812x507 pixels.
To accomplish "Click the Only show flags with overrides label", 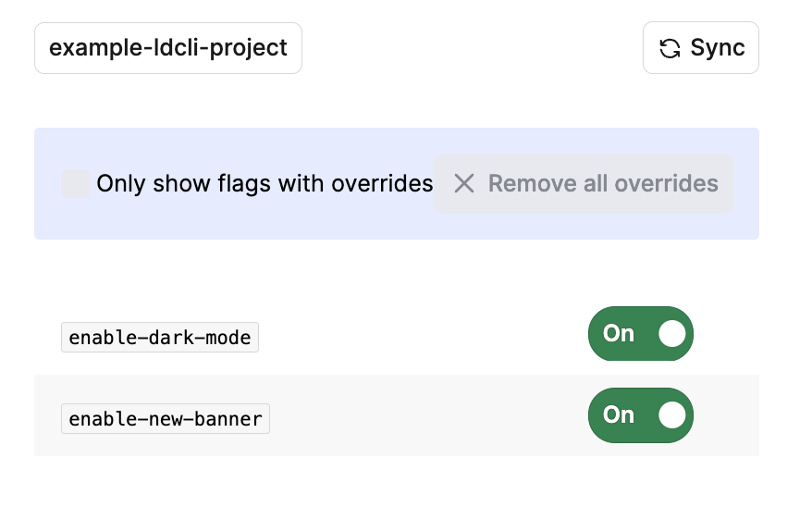I will point(265,183).
